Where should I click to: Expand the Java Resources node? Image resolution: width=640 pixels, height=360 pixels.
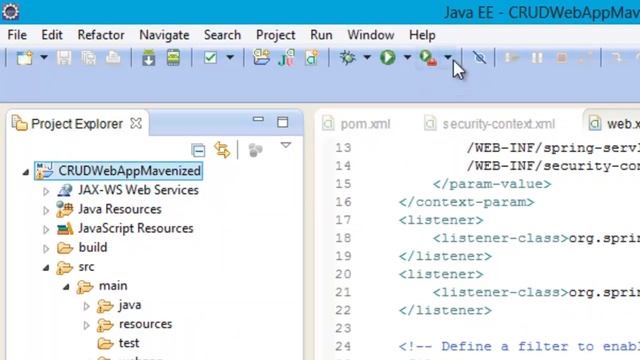46,210
